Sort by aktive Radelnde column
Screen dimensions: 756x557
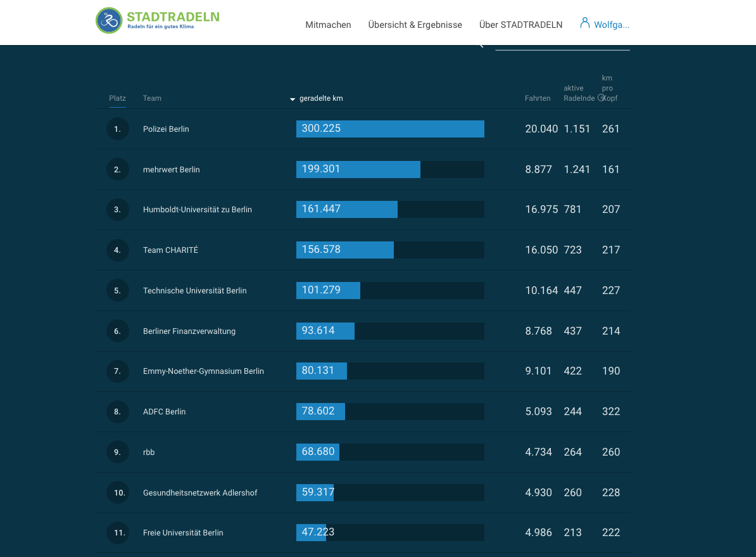point(579,93)
